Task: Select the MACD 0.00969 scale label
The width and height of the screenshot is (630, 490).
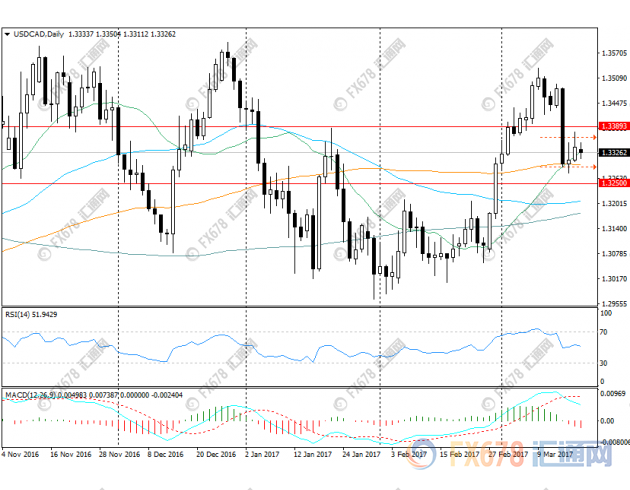Action: tap(613, 394)
